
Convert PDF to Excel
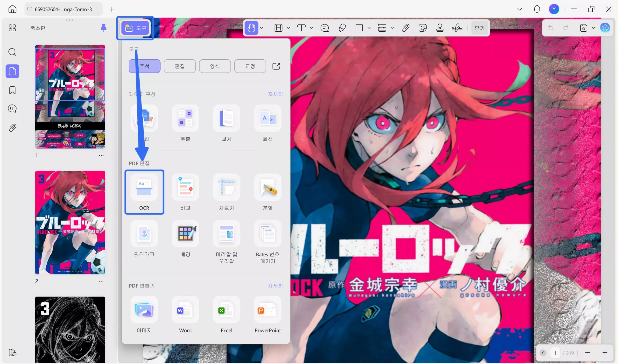226,315
